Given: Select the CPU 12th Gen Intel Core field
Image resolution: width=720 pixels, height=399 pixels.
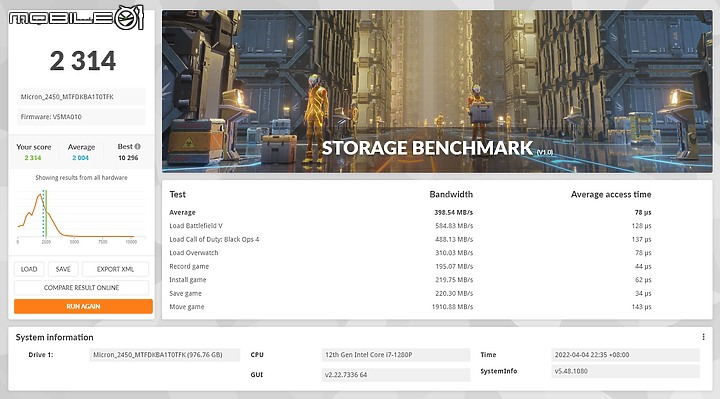Looking at the screenshot, I should (x=396, y=355).
